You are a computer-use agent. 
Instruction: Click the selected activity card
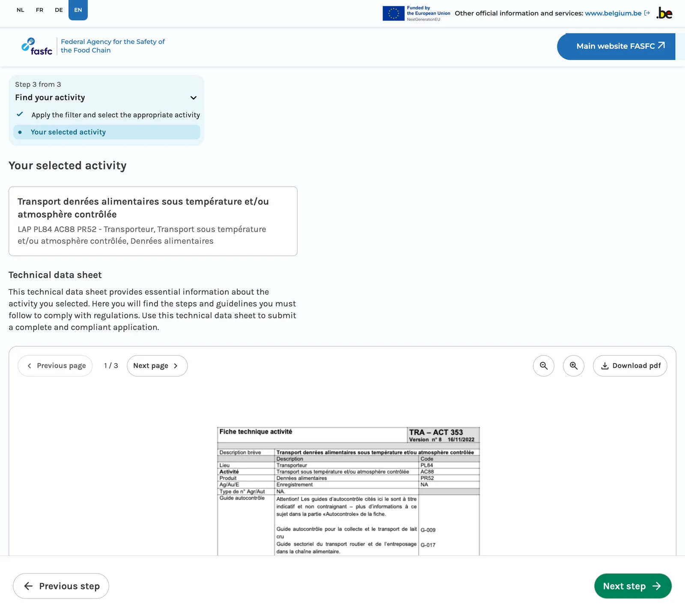153,221
